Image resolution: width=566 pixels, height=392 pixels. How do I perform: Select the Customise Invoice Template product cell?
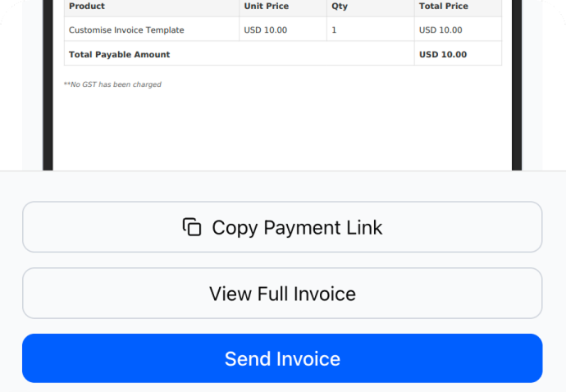(x=126, y=30)
